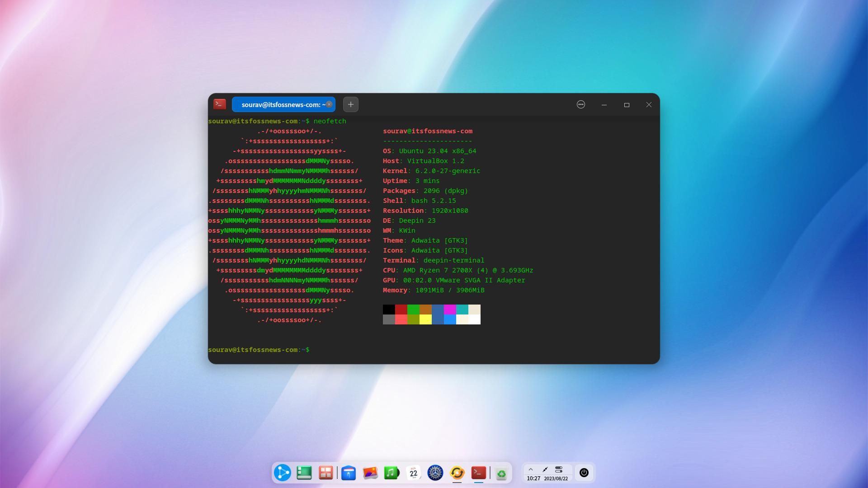868x488 pixels.
Task: Click the 'Shell: bash 5.2.15' line
Action: pyautogui.click(x=420, y=201)
